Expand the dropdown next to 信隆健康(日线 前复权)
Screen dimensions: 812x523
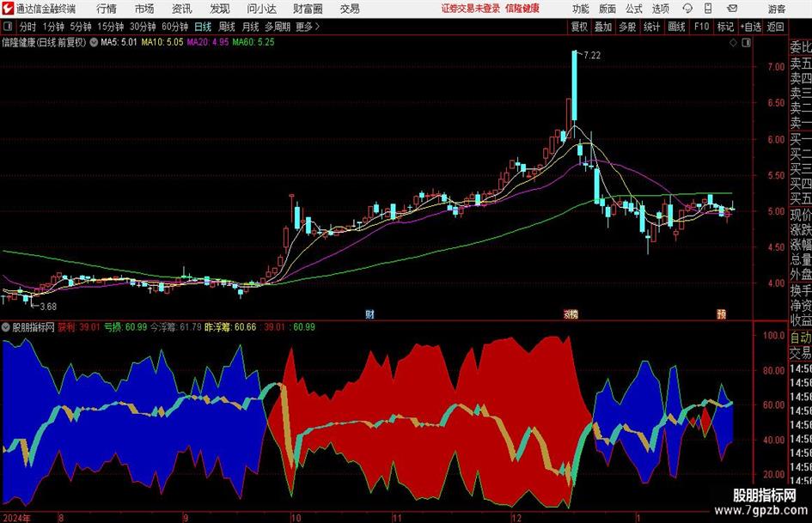tap(94, 42)
